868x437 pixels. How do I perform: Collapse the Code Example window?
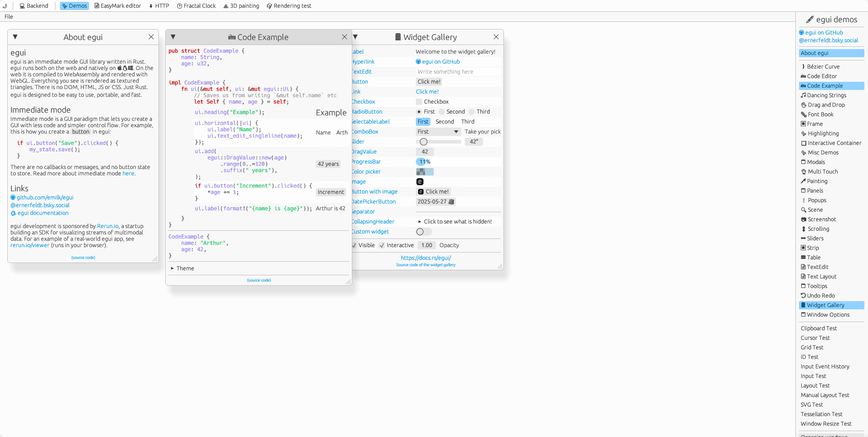pyautogui.click(x=173, y=37)
